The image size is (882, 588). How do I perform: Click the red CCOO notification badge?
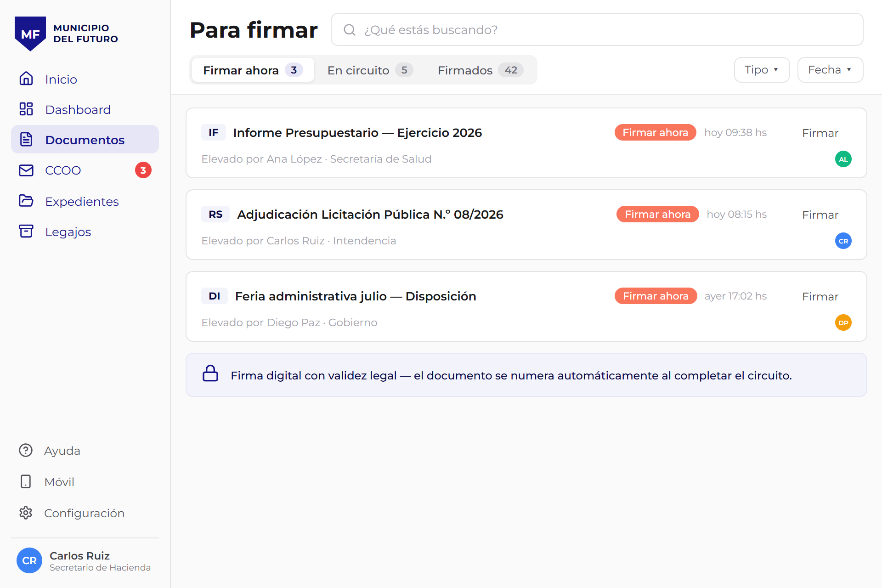coord(143,170)
